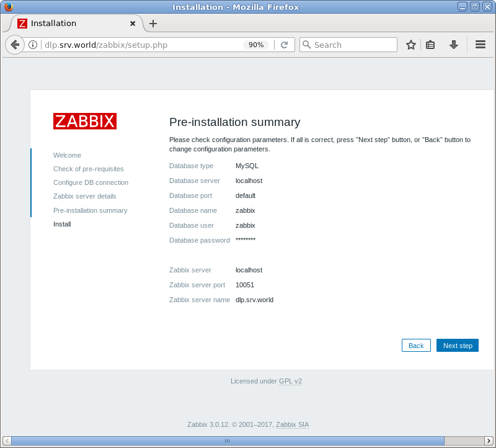Click the Database port default value
Viewport: 496px width, 448px height.
246,195
